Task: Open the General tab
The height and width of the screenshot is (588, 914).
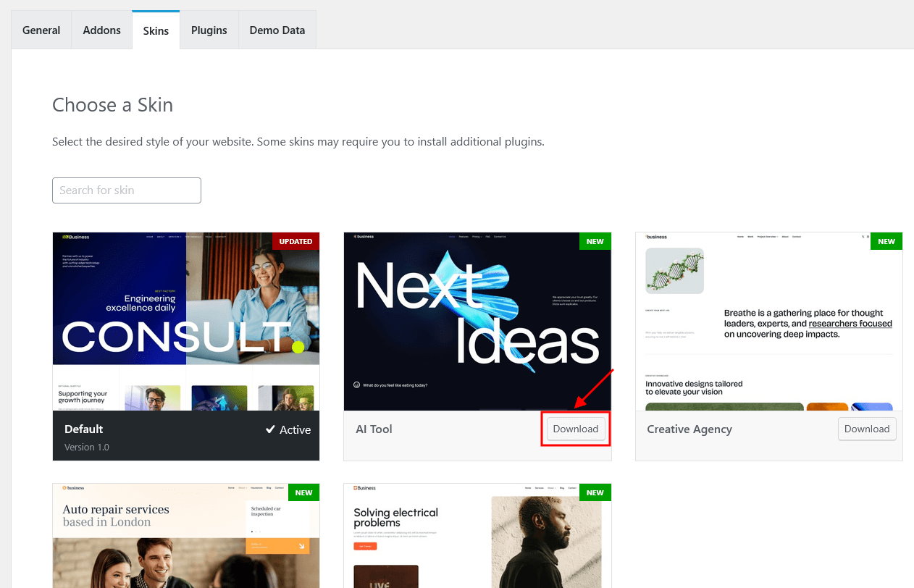Action: (41, 30)
